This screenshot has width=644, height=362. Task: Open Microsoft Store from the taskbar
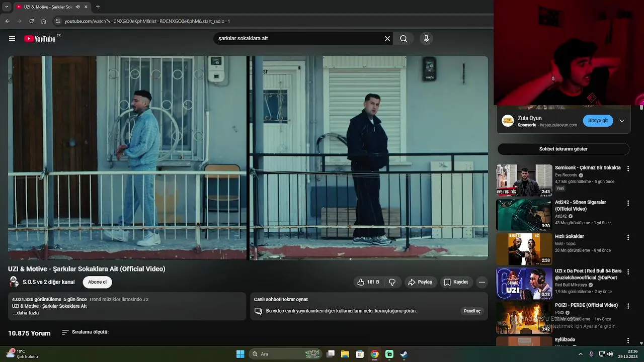[360, 354]
